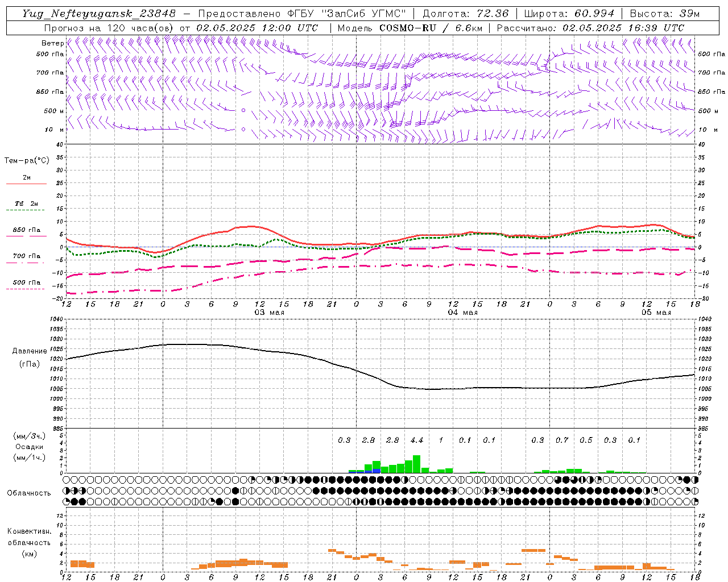Click the 700 гПа entry in temperature legend
728x582 pixels.
(x=27, y=256)
